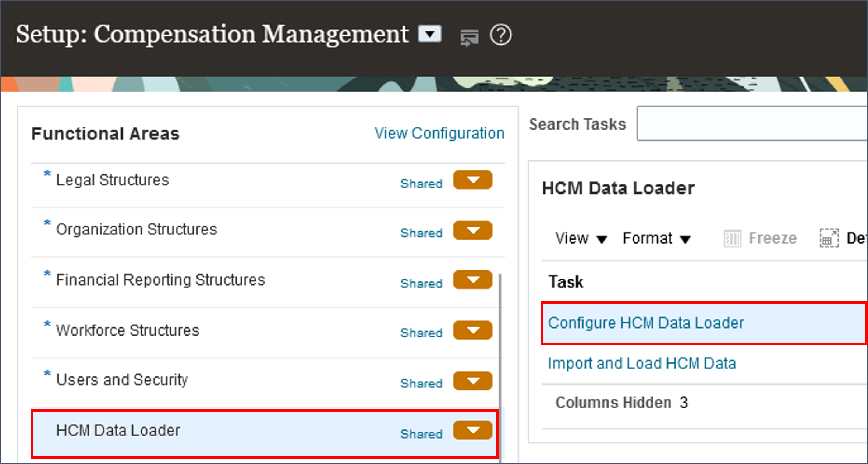Open the orange dropdown for Workforce Structures

[x=472, y=330]
